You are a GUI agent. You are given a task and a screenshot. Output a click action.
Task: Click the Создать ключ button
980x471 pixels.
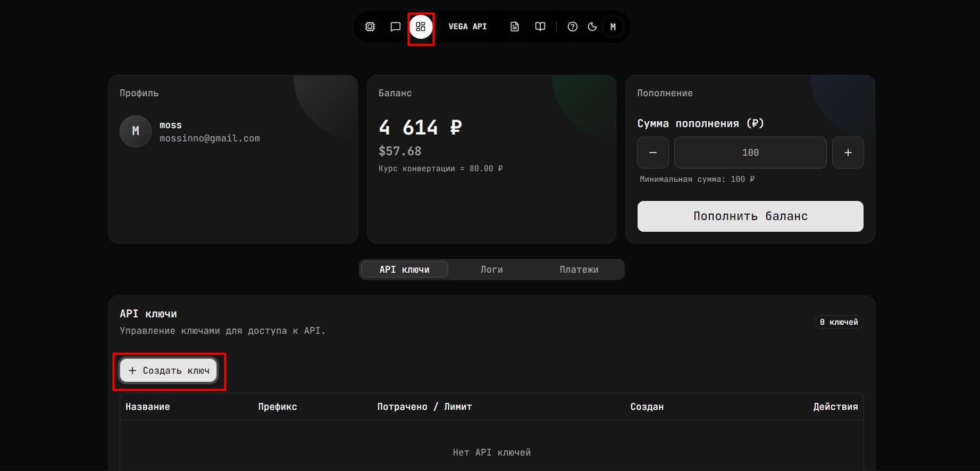[x=169, y=371]
